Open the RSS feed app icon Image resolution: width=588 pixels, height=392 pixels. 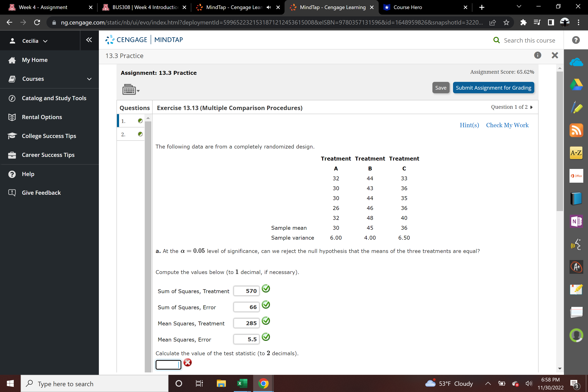click(576, 130)
